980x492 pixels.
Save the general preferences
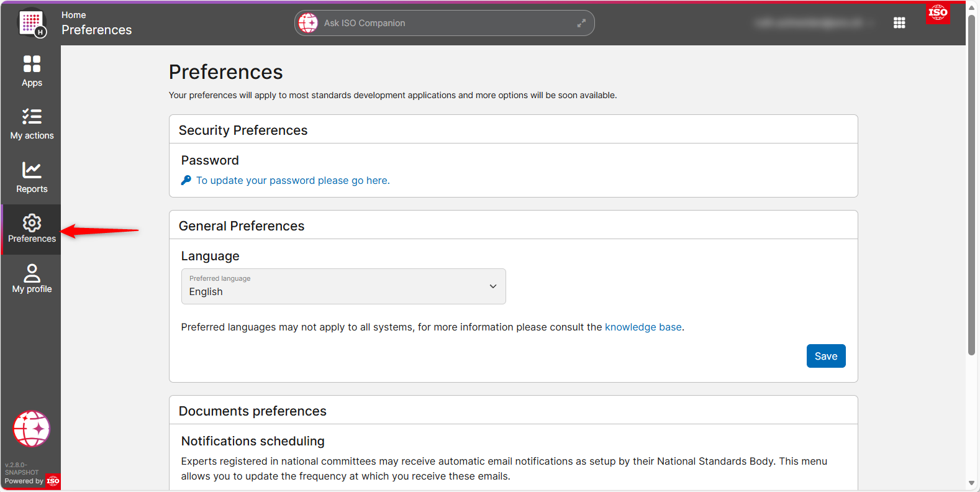point(825,356)
